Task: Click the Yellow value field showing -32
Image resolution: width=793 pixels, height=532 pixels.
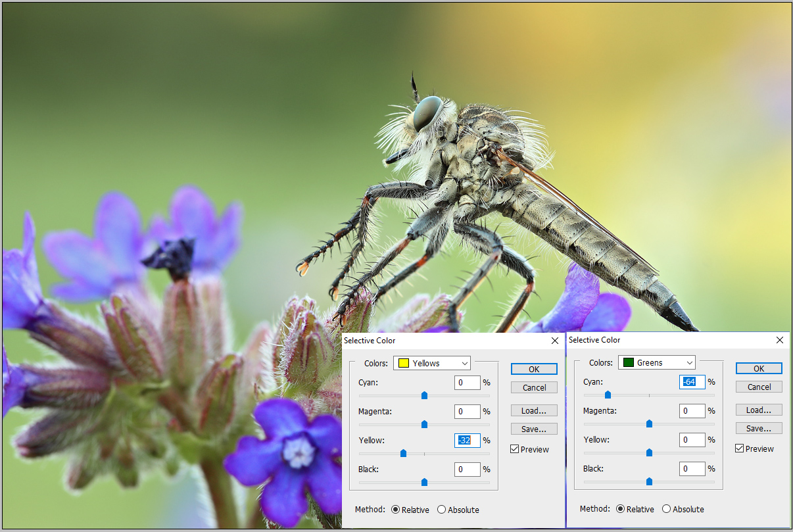Action: click(x=467, y=441)
